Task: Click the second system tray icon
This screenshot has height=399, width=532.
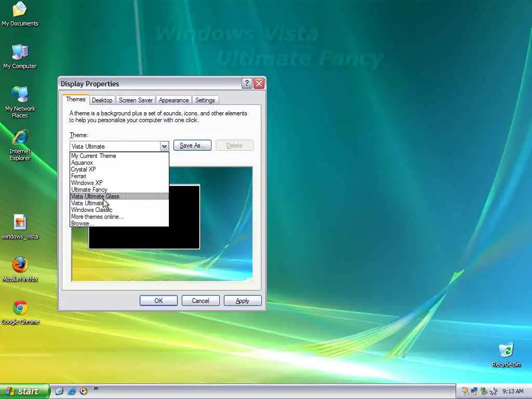Action: tap(474, 392)
